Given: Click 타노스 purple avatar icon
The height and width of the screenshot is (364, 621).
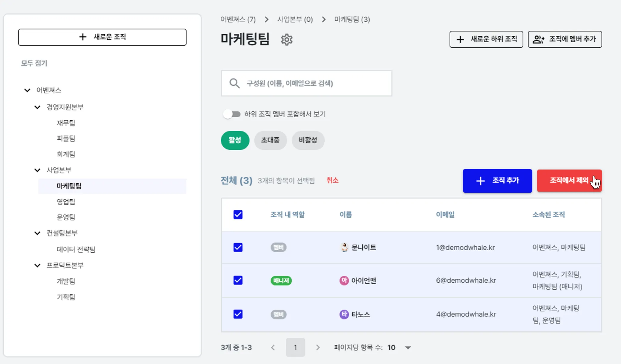Looking at the screenshot, I should click(344, 314).
